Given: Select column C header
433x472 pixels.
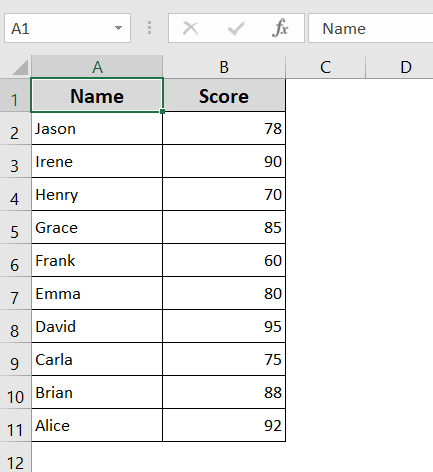Looking at the screenshot, I should pyautogui.click(x=325, y=67).
